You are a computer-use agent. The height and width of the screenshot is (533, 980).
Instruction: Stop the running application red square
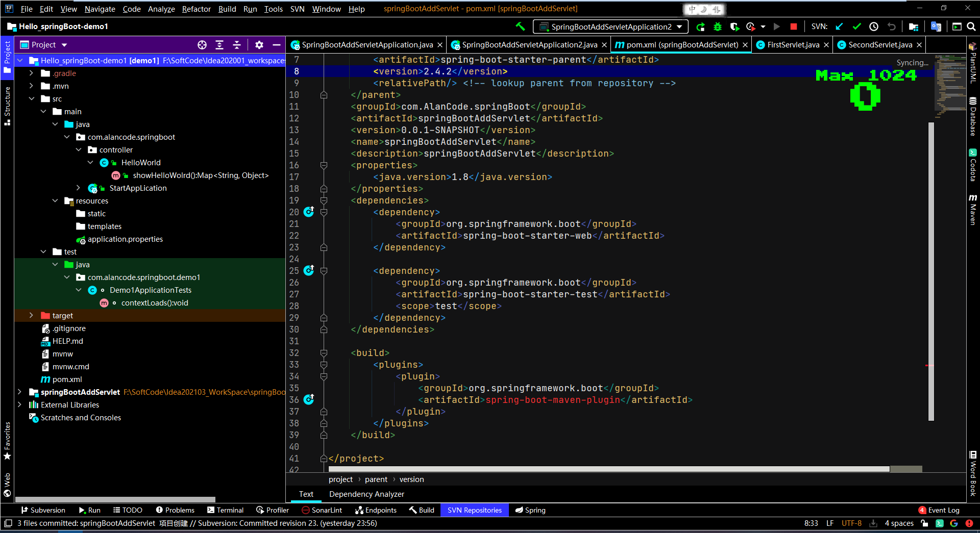coord(793,27)
